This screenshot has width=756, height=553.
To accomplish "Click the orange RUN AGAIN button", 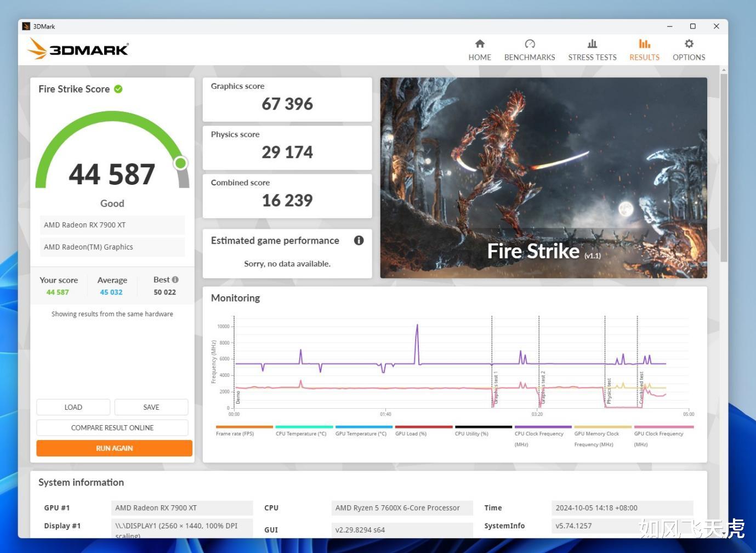I will (115, 448).
